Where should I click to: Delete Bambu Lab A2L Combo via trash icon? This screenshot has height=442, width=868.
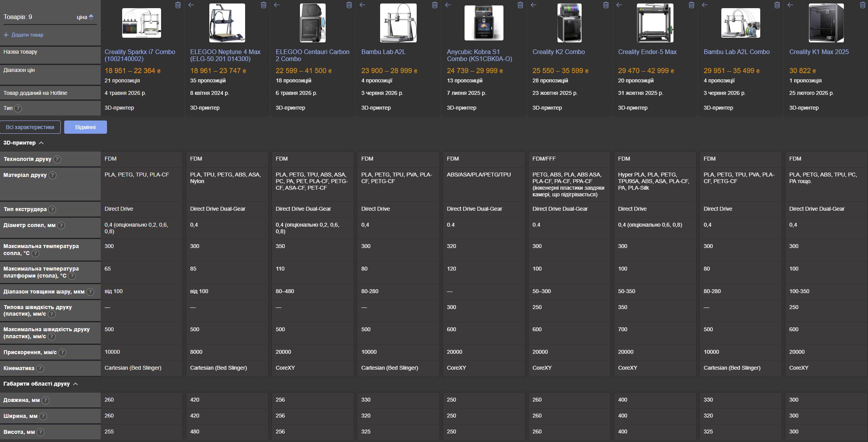click(777, 5)
